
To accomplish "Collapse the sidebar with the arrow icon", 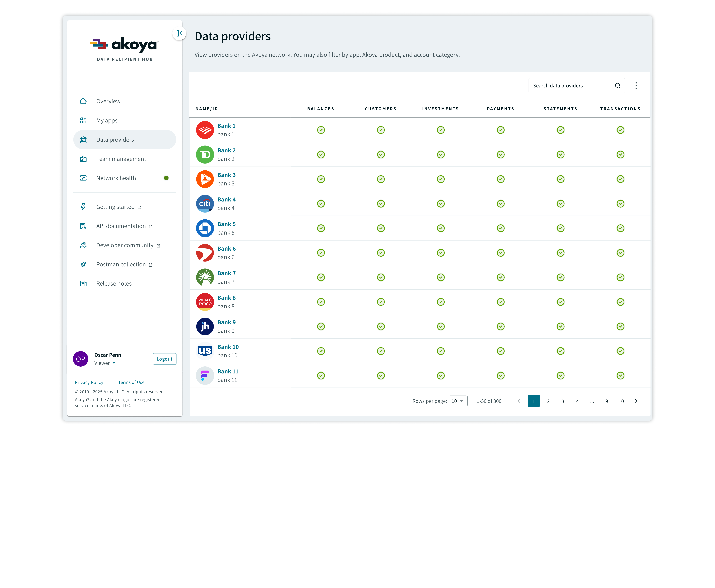I will point(179,33).
